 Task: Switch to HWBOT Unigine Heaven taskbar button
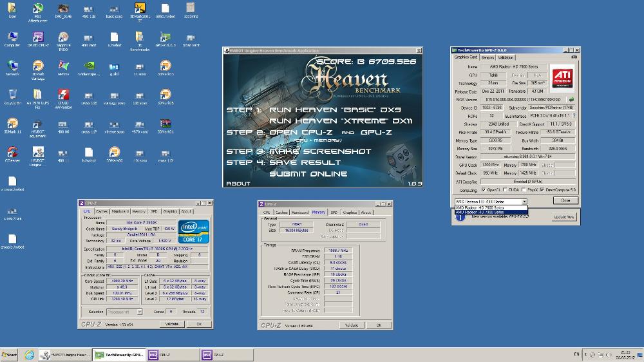pyautogui.click(x=65, y=355)
